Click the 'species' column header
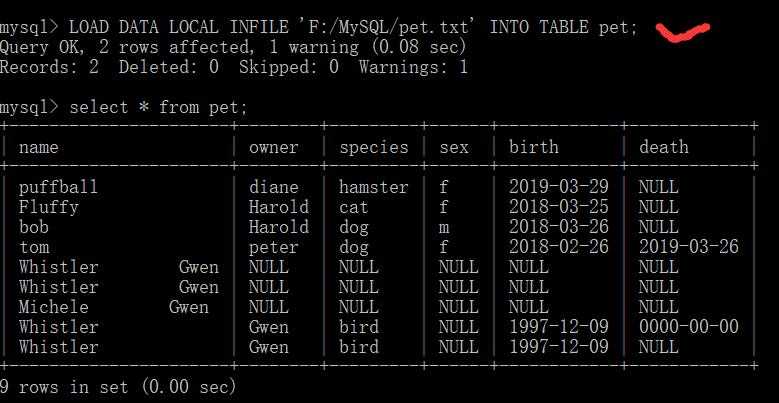 pos(374,148)
